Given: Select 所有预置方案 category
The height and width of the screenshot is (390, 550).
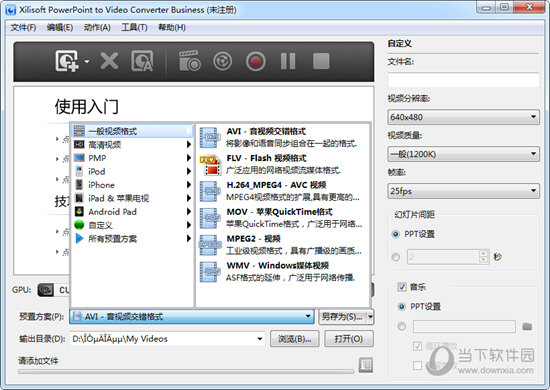Looking at the screenshot, I should [133, 239].
